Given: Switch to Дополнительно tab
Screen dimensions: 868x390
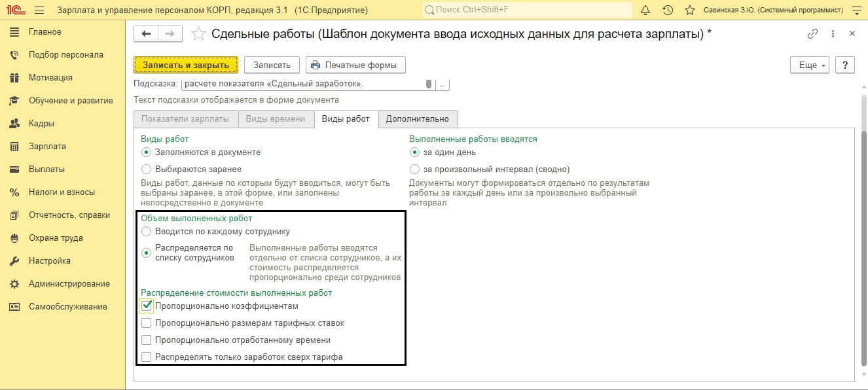Looking at the screenshot, I should [x=418, y=119].
